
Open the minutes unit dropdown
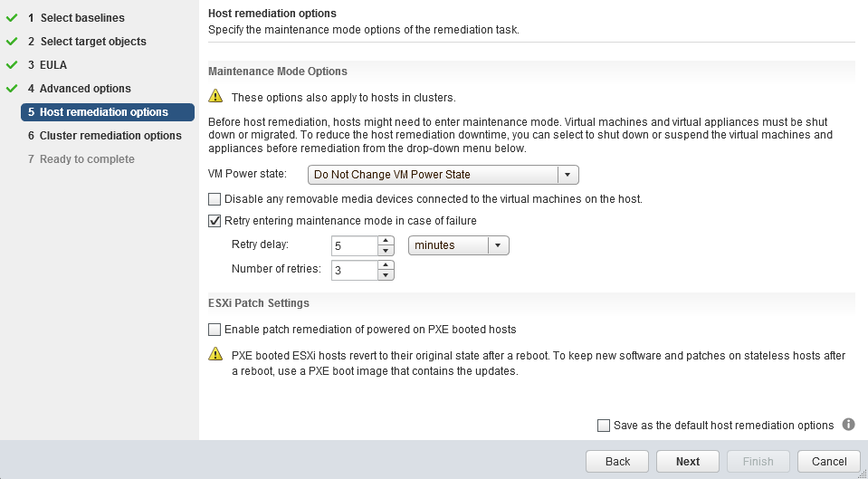tap(458, 245)
